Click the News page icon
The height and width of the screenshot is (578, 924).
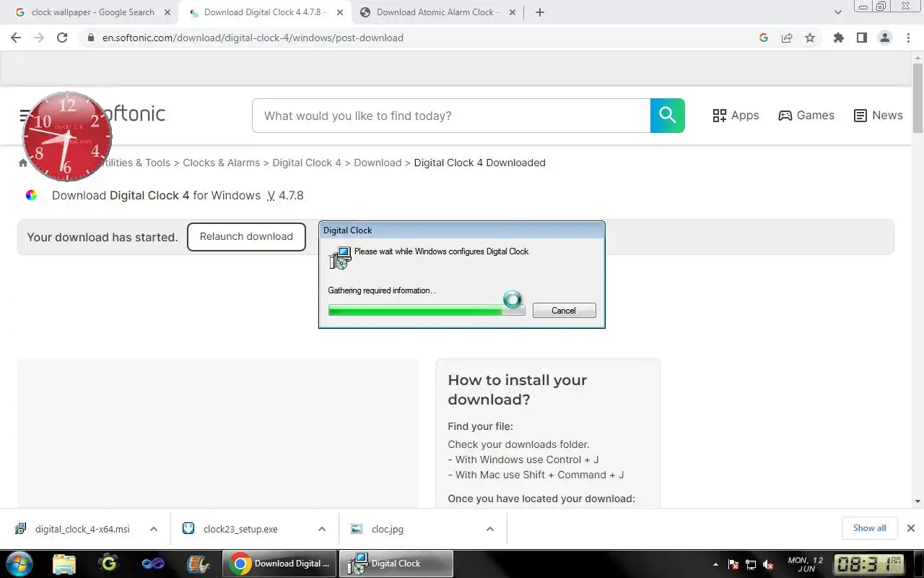coord(860,116)
